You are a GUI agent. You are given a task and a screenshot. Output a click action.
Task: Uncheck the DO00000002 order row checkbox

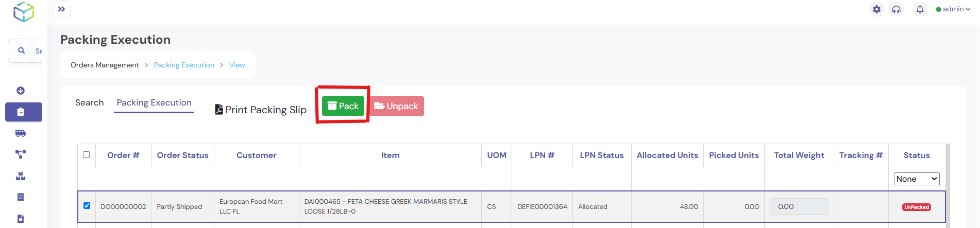[x=87, y=206]
